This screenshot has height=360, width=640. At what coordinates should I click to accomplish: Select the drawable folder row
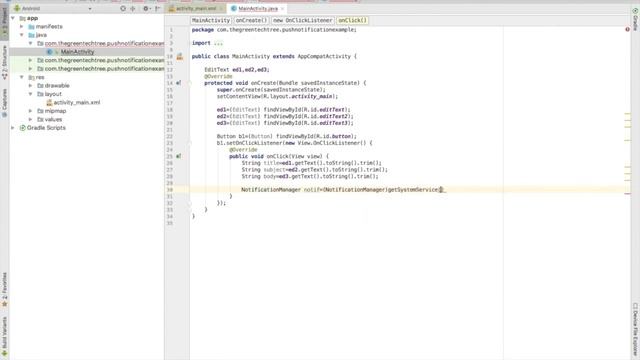pos(87,86)
